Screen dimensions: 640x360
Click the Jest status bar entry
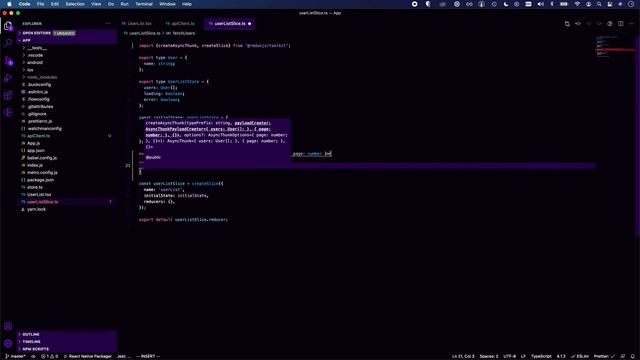click(x=123, y=356)
